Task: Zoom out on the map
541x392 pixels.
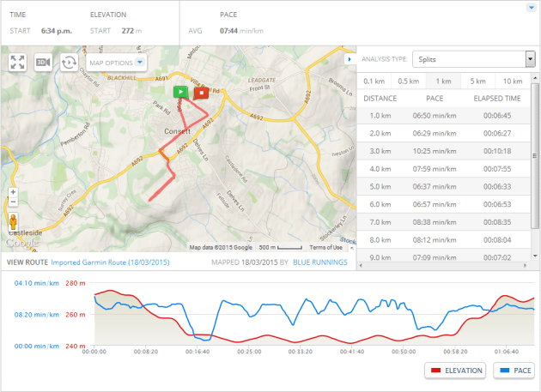Action: (12, 204)
